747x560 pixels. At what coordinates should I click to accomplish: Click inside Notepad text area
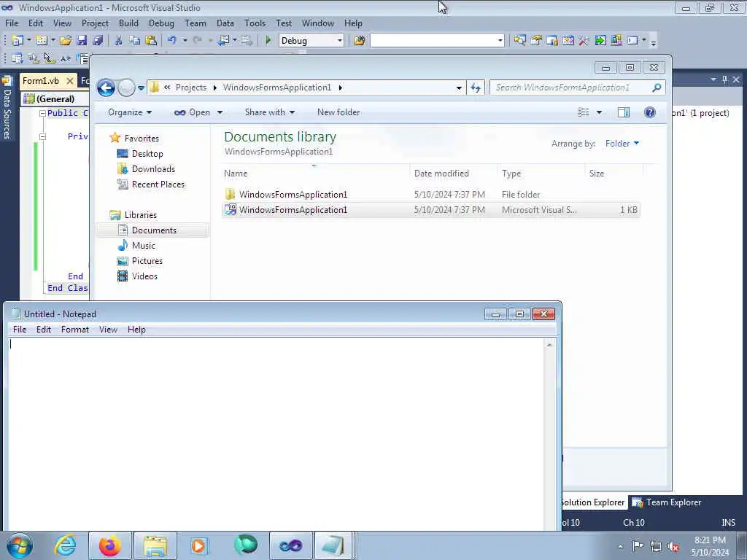(276, 433)
